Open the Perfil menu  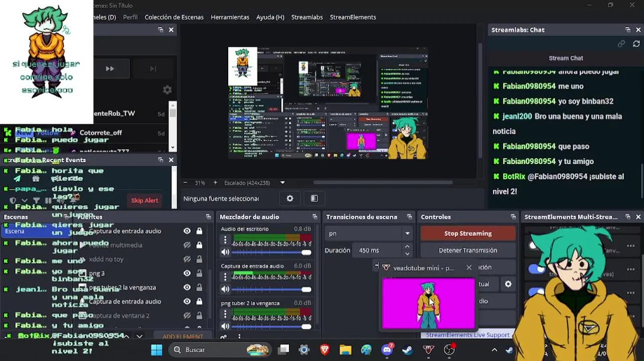[130, 17]
